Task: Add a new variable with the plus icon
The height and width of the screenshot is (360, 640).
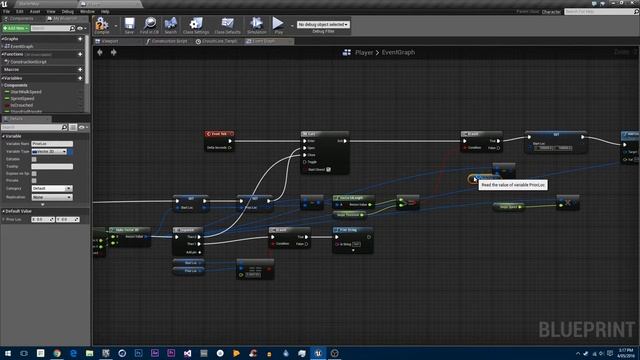Action: (80, 78)
